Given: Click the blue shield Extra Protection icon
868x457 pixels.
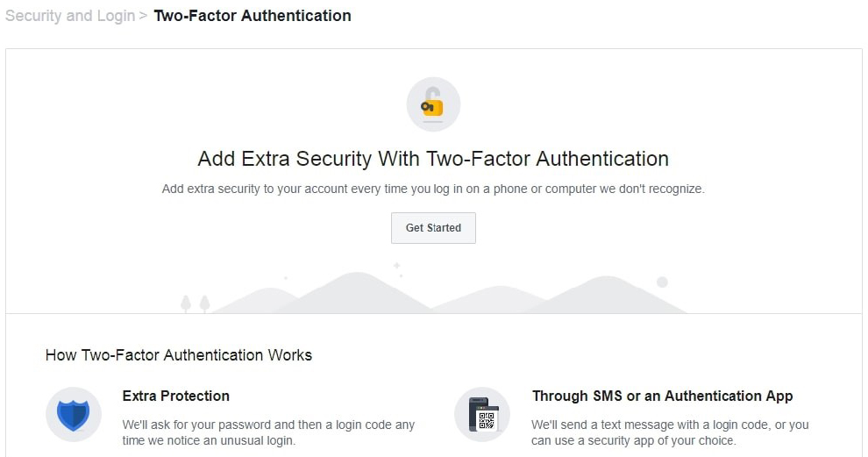Looking at the screenshot, I should pos(74,414).
